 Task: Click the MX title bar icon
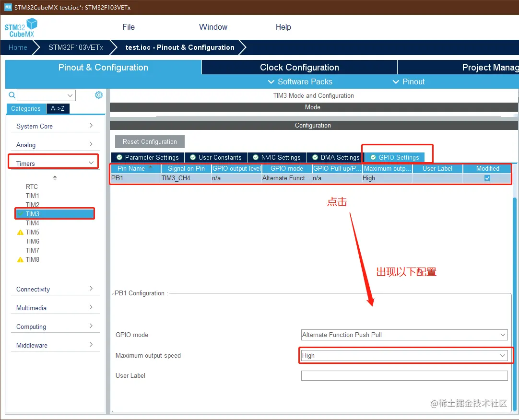pyautogui.click(x=8, y=7)
